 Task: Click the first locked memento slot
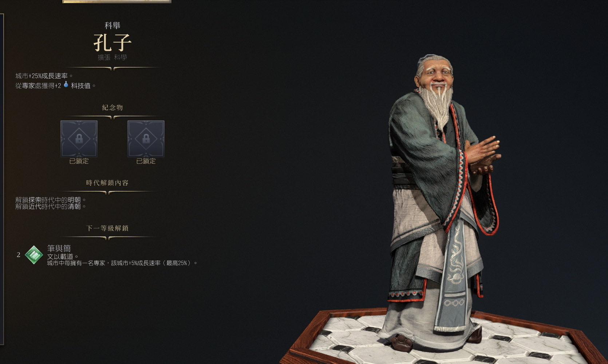(79, 139)
